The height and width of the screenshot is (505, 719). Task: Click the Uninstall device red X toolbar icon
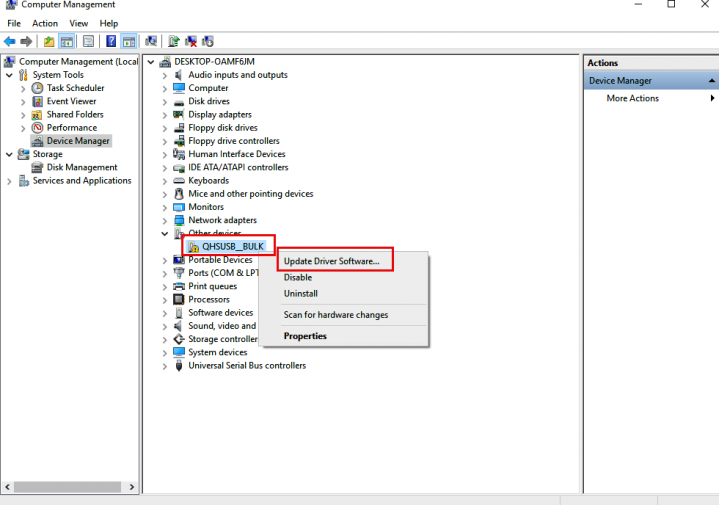(x=191, y=41)
